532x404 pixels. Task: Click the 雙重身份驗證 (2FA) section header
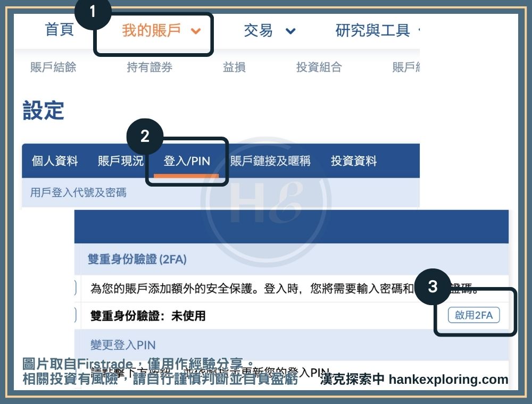click(x=137, y=259)
